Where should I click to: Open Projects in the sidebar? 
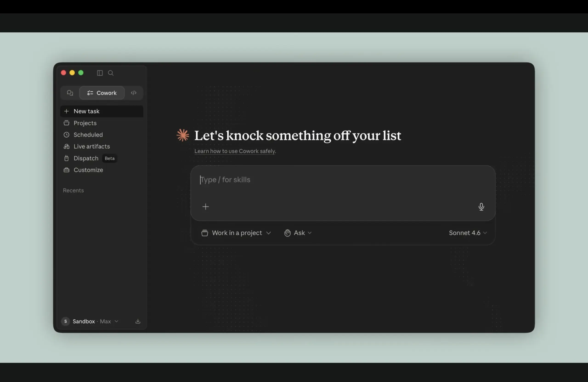pyautogui.click(x=102, y=123)
